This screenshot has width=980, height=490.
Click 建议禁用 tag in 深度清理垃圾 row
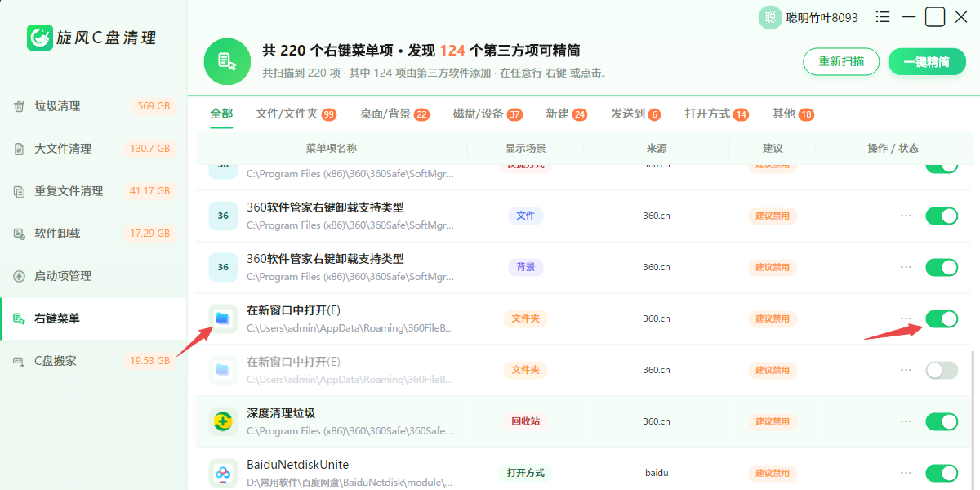click(x=773, y=421)
